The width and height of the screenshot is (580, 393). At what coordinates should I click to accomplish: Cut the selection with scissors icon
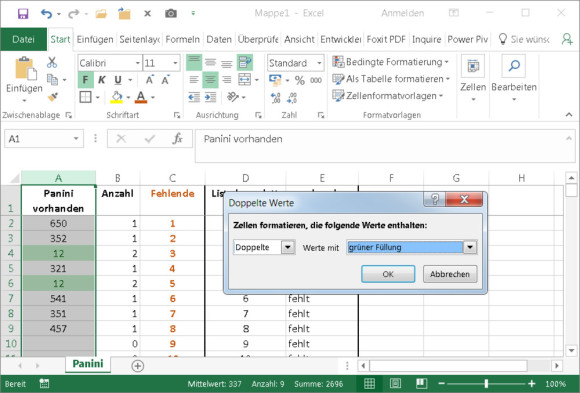52,62
